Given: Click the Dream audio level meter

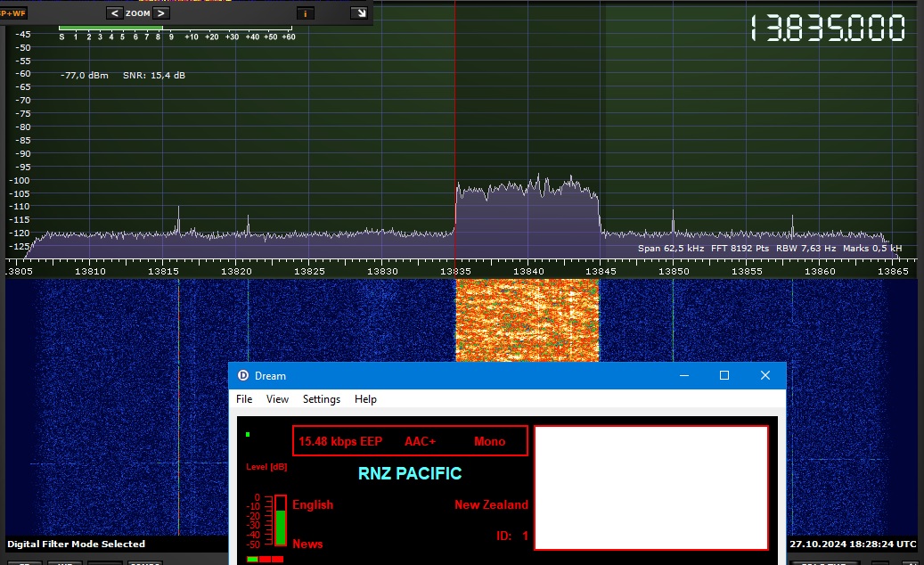Looking at the screenshot, I should tap(280, 520).
